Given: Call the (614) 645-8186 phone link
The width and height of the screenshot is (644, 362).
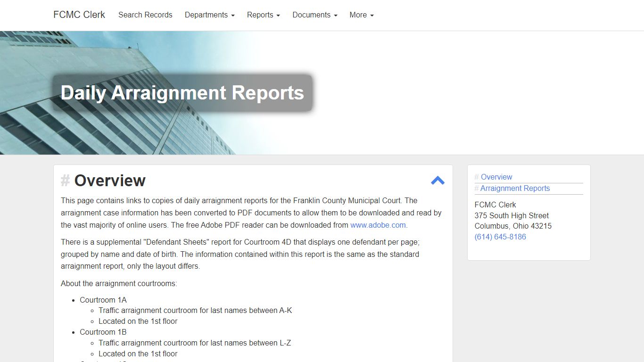Looking at the screenshot, I should coord(500,237).
